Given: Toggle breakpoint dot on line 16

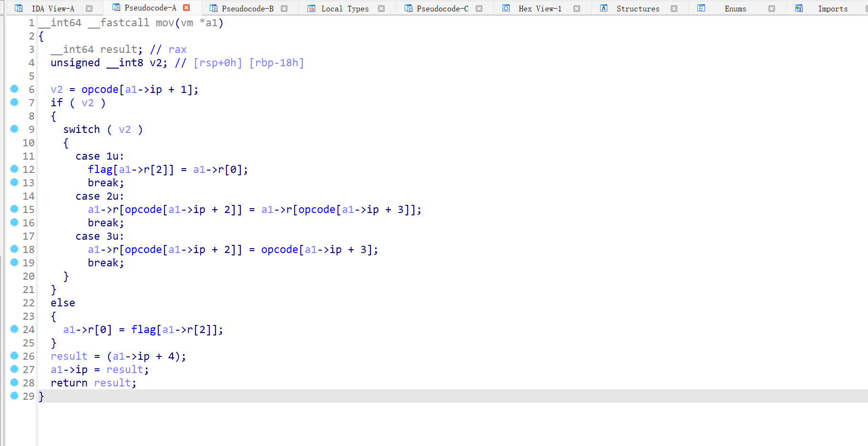Looking at the screenshot, I should (14, 222).
